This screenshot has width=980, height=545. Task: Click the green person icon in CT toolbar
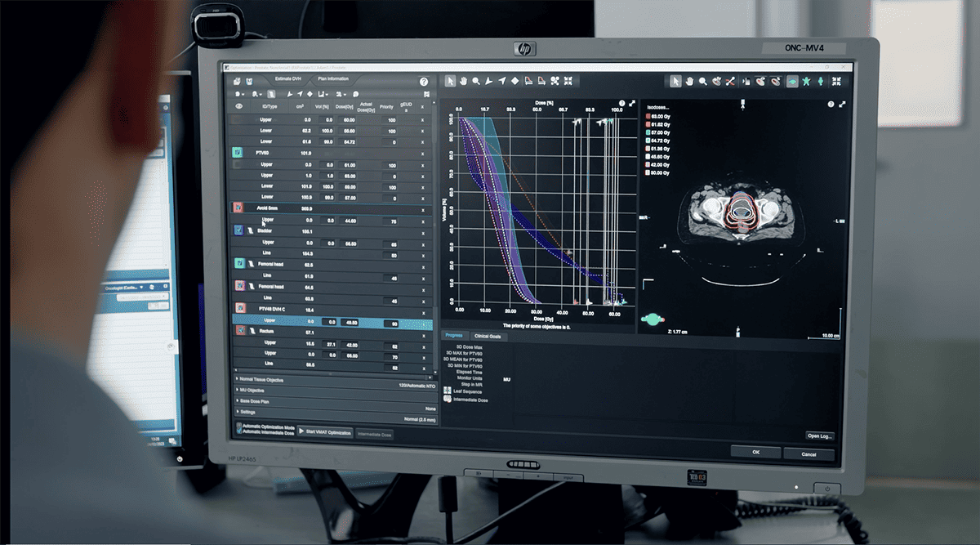[x=822, y=82]
